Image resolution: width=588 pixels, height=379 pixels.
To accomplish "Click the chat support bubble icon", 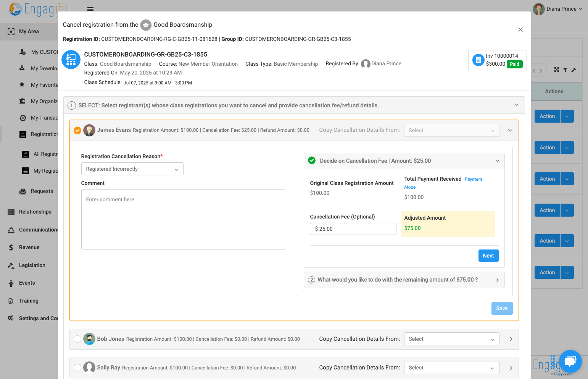I will (570, 361).
